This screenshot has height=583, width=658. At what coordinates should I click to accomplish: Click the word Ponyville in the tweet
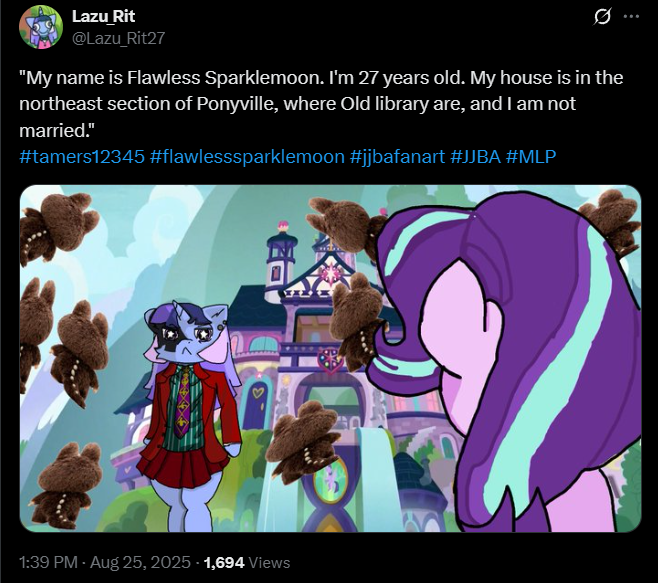point(238,104)
